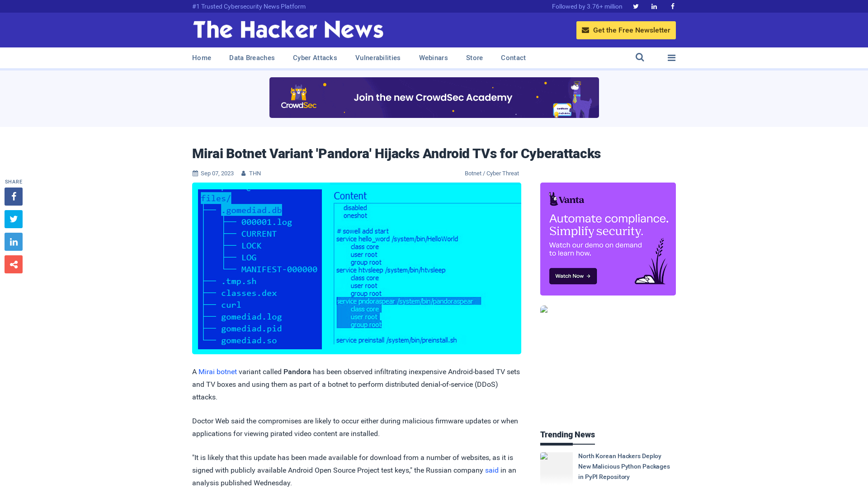868x488 pixels.
Task: Click the generic share icon below LinkedIn
Action: click(x=13, y=264)
